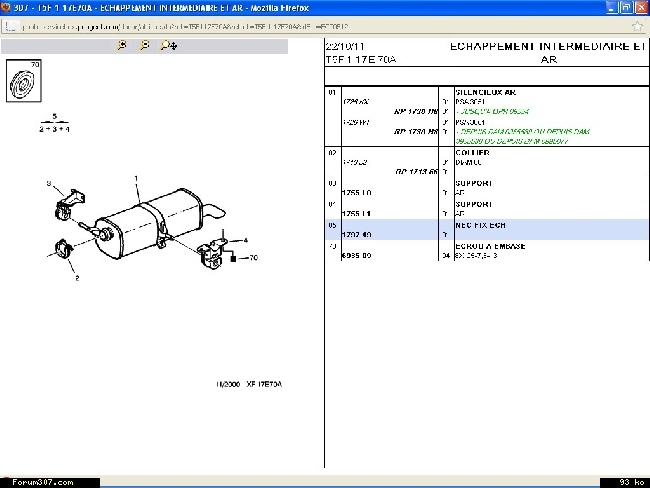Click item number 02 in the parts table
650x488 pixels.
tap(332, 153)
